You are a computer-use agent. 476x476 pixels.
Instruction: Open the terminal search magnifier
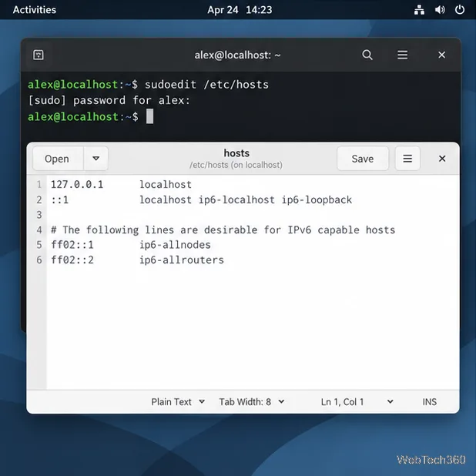(367, 55)
